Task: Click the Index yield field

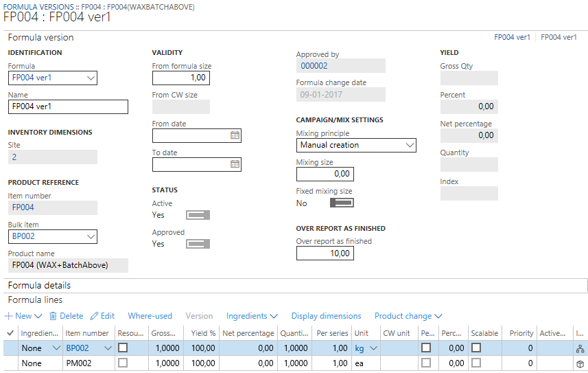Action: tap(469, 193)
